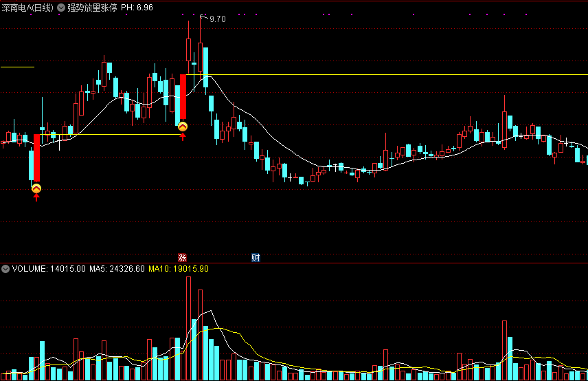
Task: Click the MA5: 24326.60 readout
Action: [x=117, y=269]
